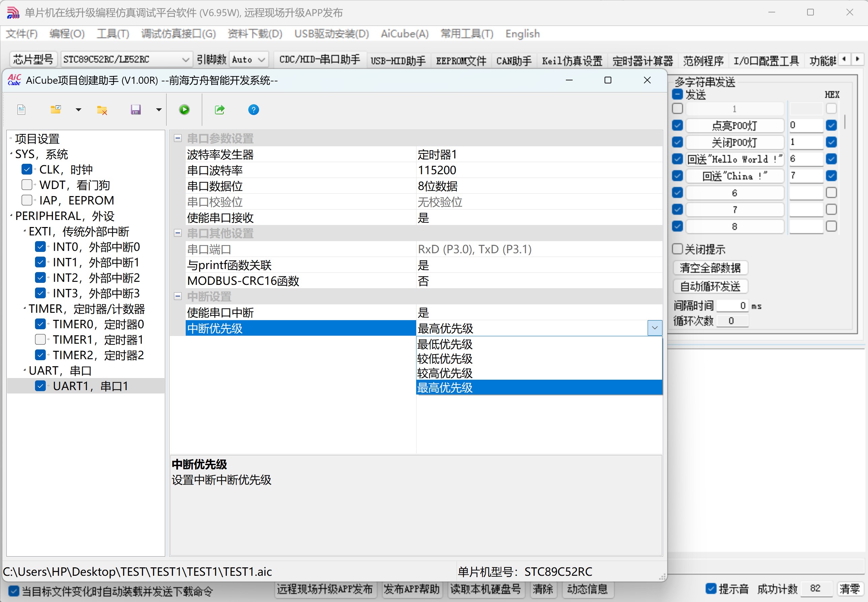Open project folder icon in AiCube toolbar
The width and height of the screenshot is (868, 602).
56,110
